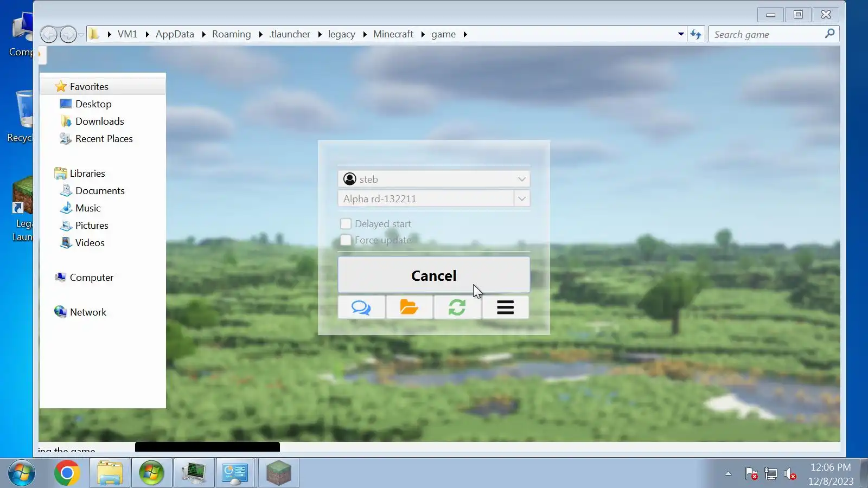Select Network in the navigation pane

click(x=88, y=312)
